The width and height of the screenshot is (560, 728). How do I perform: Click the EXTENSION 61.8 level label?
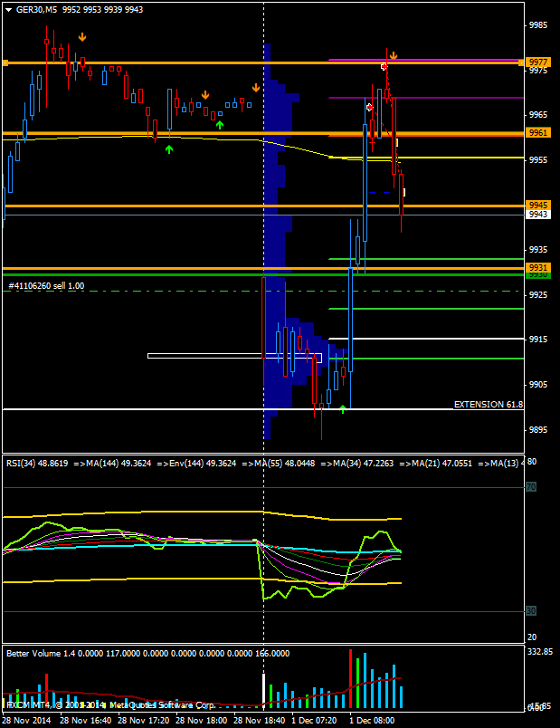tap(488, 404)
